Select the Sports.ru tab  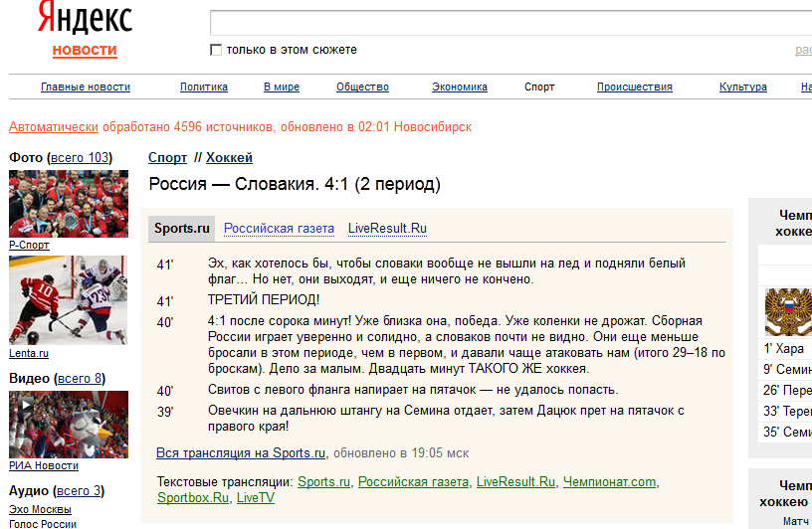182,229
